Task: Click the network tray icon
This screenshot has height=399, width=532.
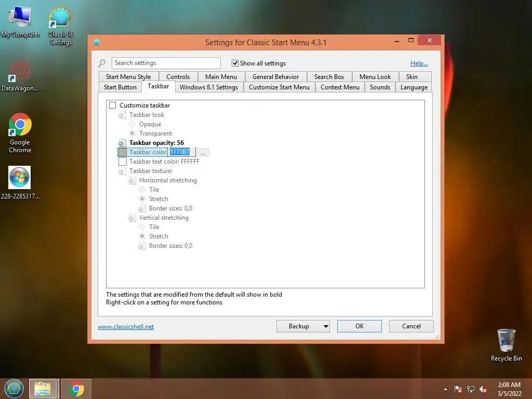Action: 471,389
